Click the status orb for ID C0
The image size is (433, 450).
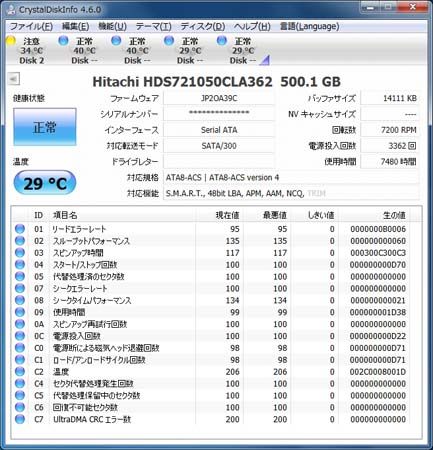click(x=20, y=348)
